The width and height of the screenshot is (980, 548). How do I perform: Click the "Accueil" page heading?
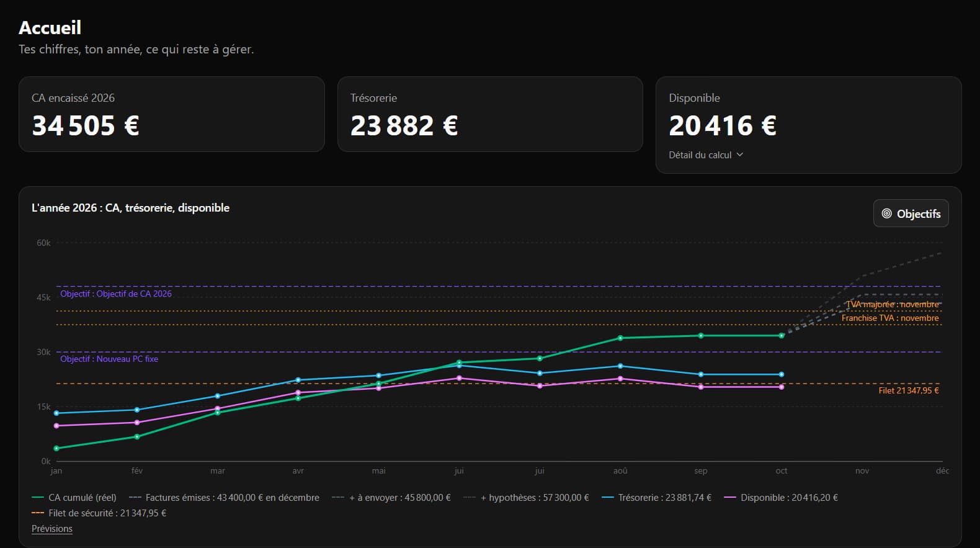pos(50,27)
